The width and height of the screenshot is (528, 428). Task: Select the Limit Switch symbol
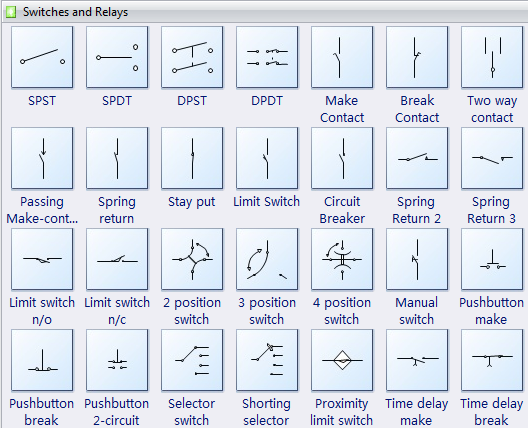(x=267, y=158)
